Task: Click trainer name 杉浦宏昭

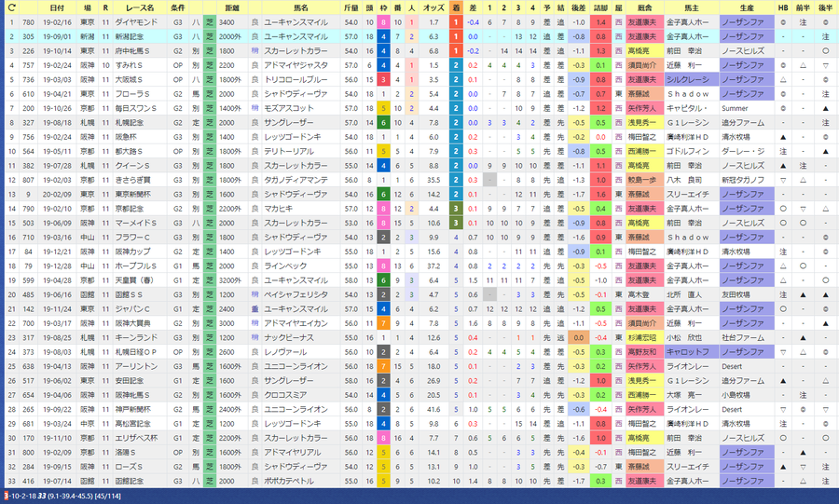Action: [x=642, y=338]
